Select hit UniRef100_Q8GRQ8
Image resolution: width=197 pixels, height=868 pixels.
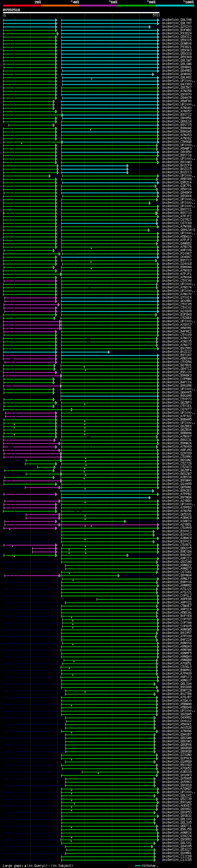(177, 751)
